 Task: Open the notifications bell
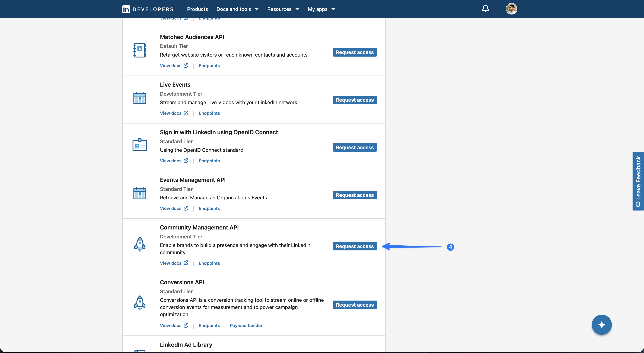(x=485, y=9)
